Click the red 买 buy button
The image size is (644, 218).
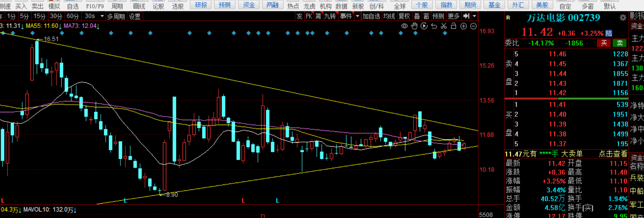[604, 43]
